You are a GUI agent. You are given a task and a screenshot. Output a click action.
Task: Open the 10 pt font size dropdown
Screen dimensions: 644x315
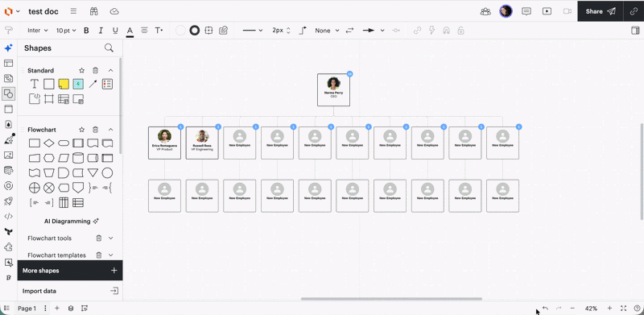tap(66, 31)
